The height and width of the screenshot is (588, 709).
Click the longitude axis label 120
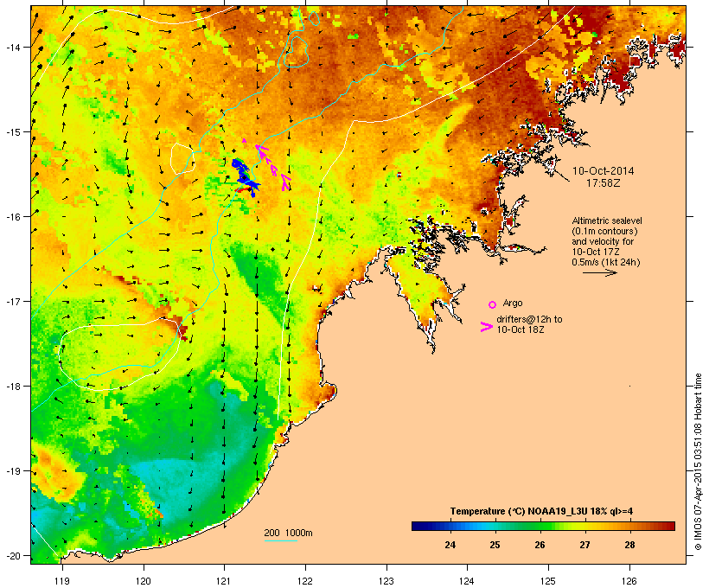[144, 581]
